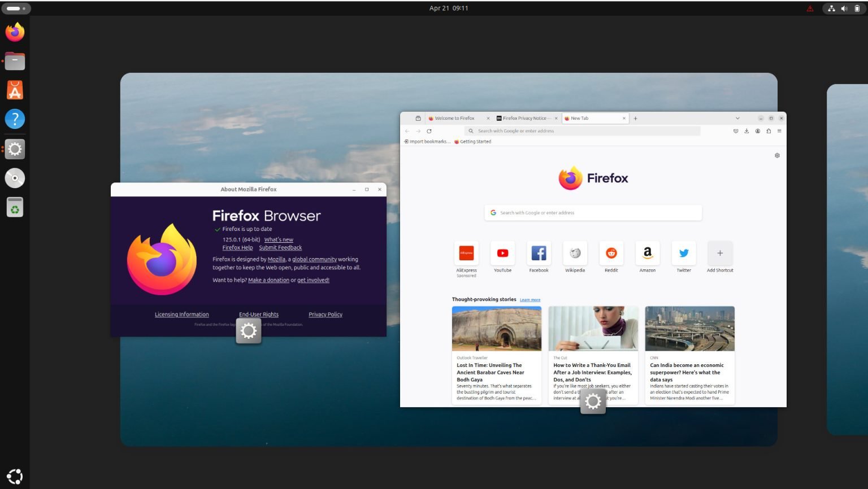868x489 pixels.
Task: Click the Make a donation link
Action: tap(268, 280)
